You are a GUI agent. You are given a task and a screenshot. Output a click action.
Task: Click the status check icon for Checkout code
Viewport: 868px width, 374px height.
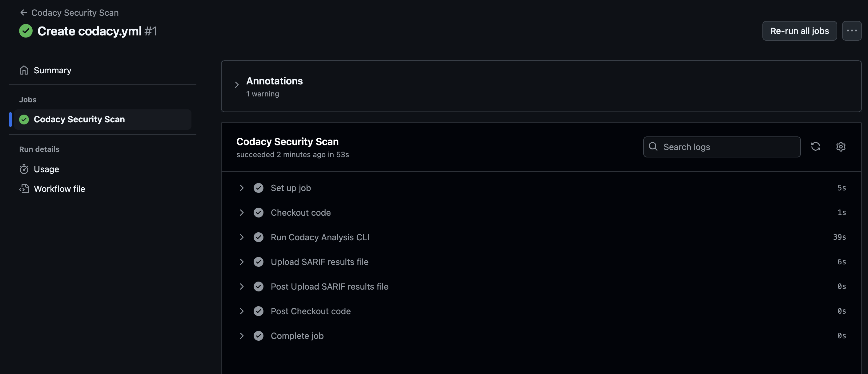(x=259, y=213)
